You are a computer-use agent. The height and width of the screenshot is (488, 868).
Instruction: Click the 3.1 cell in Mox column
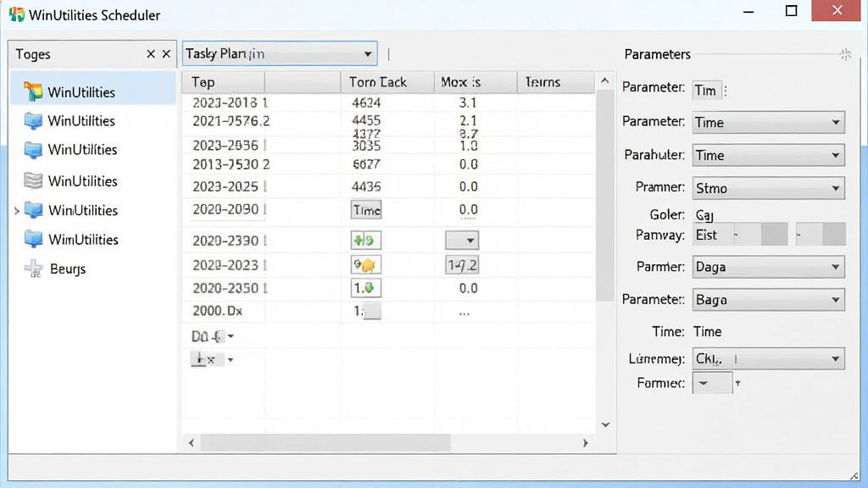[x=468, y=103]
